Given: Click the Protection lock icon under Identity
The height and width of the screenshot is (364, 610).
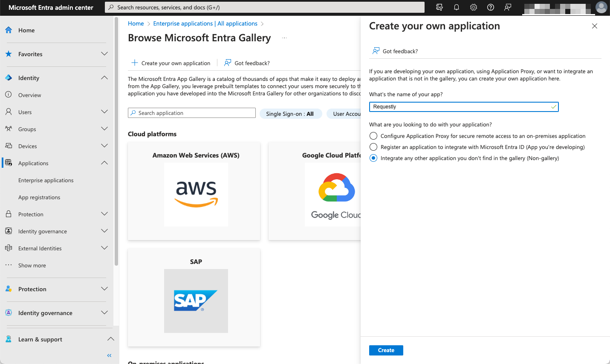Looking at the screenshot, I should pos(9,214).
